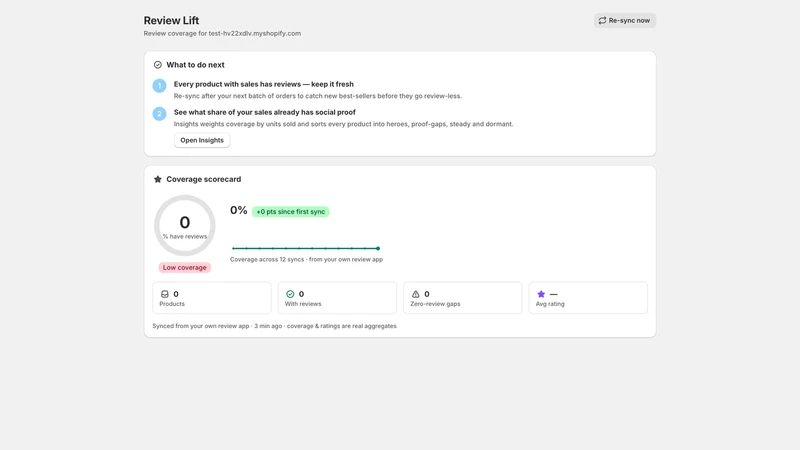Click the checkmark icon beside What to do next
800x450 pixels.
click(158, 65)
